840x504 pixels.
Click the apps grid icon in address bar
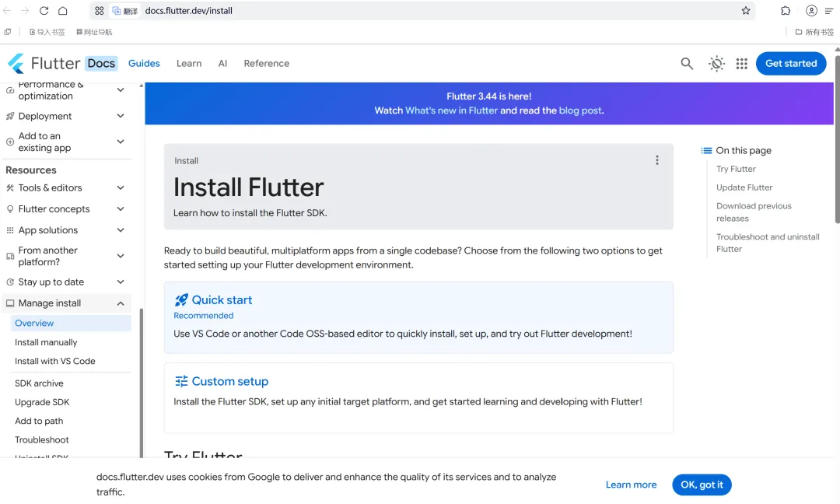coord(99,11)
